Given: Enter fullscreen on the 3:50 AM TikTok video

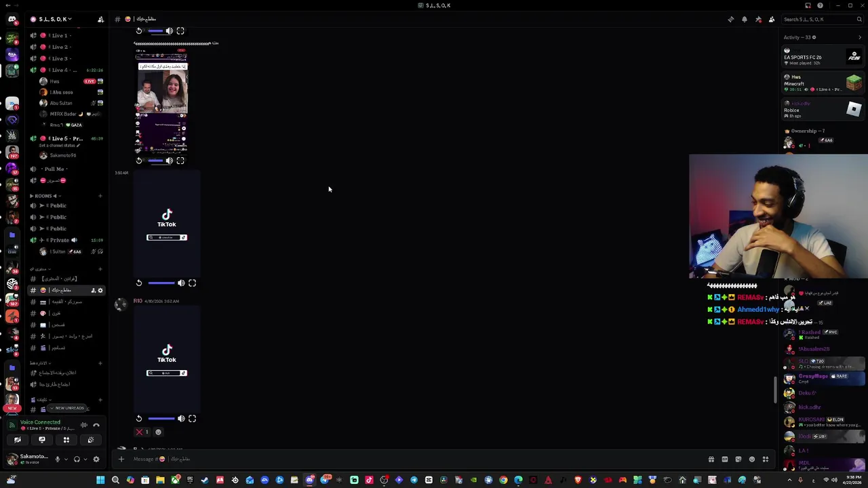Looking at the screenshot, I should point(192,283).
